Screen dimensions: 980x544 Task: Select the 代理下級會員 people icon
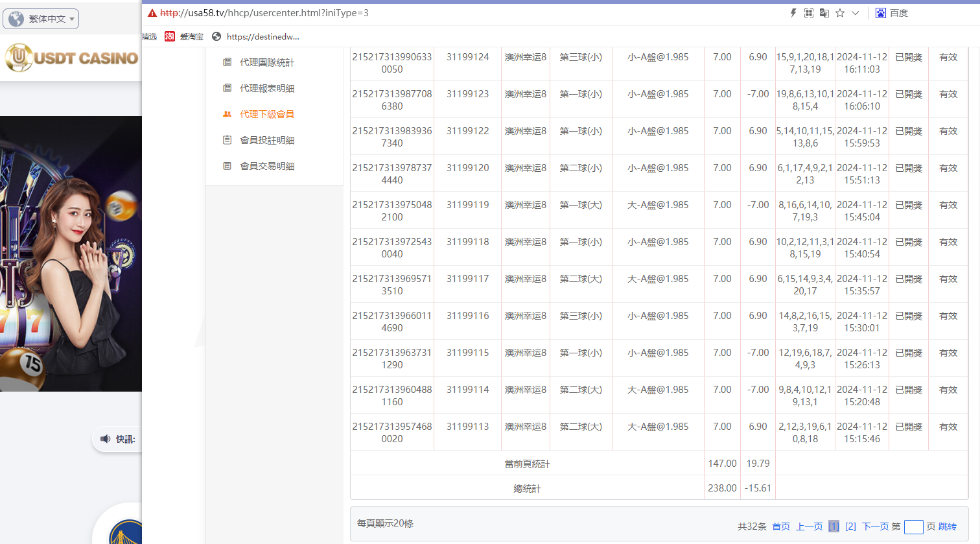click(x=228, y=113)
